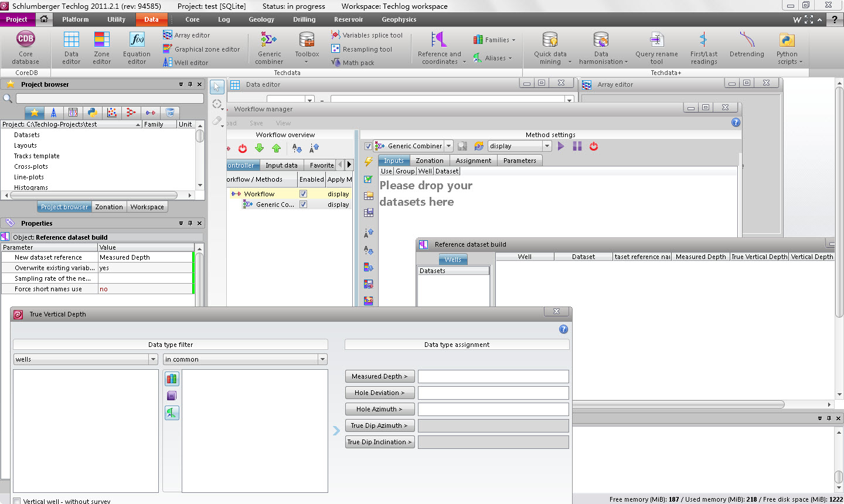Open the Parameters tab in Method settings
This screenshot has height=504, width=844.
click(519, 161)
